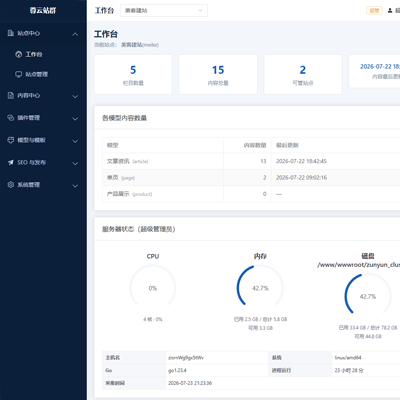Viewport: 400px width, 400px height.
Task: Click the orange 超管 badge
Action: [374, 11]
